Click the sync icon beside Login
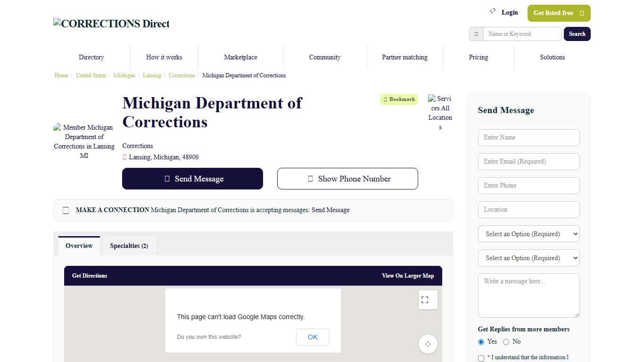644x362 pixels. 492,10
